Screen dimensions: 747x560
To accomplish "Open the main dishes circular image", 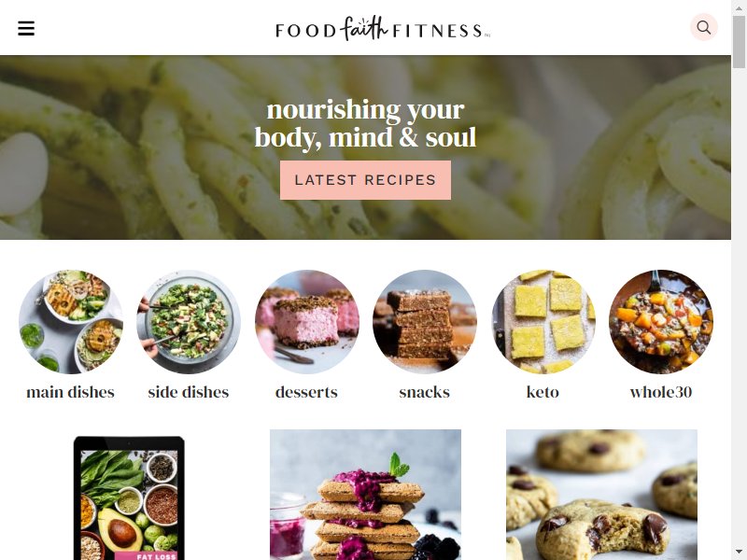I will 71,322.
